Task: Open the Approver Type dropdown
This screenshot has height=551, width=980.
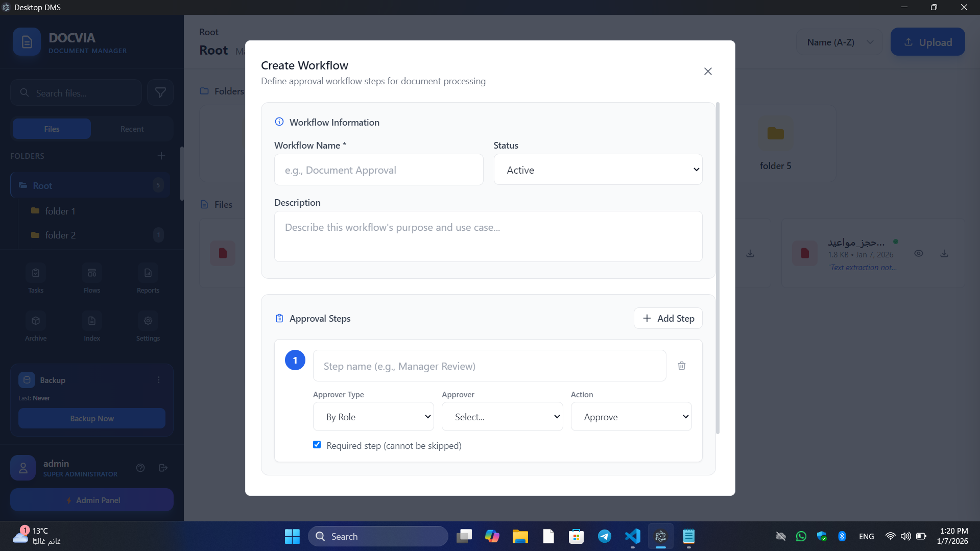Action: (373, 417)
